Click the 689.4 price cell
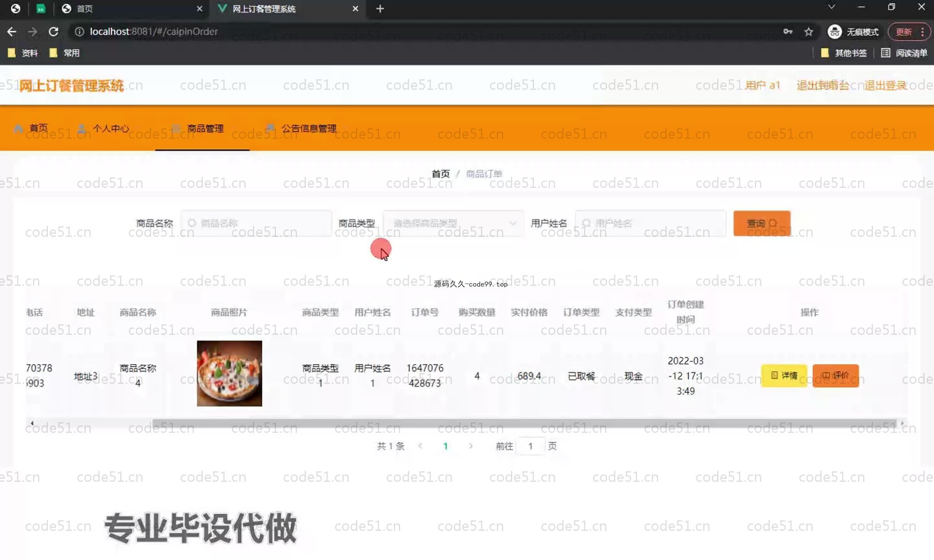The height and width of the screenshot is (560, 934). point(529,376)
